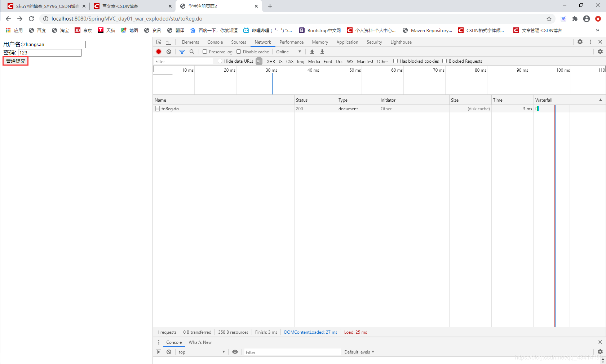Expand more bookmarks chevron
Screen dimensions: 606x364
click(x=598, y=30)
